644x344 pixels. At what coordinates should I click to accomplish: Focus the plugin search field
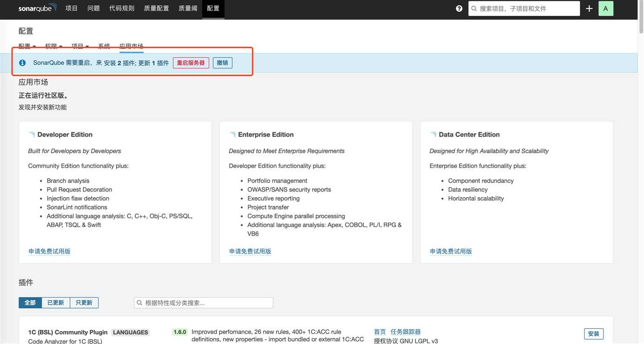204,303
